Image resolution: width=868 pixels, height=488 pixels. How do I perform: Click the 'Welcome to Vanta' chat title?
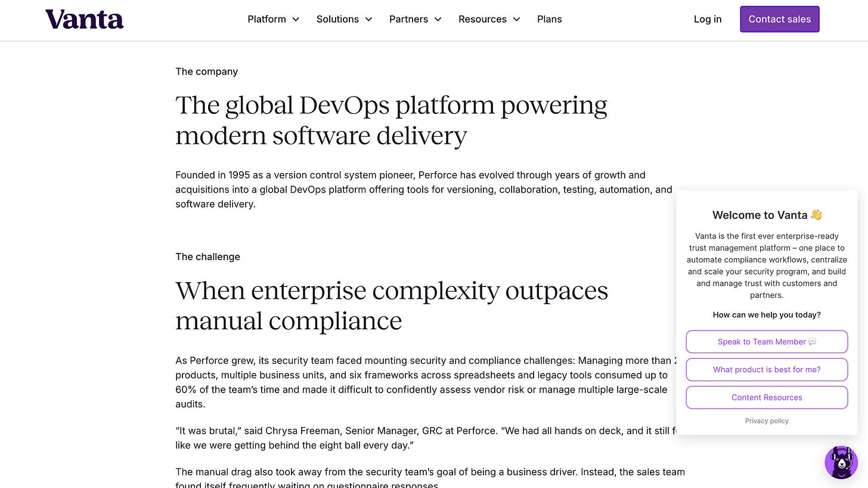[767, 215]
